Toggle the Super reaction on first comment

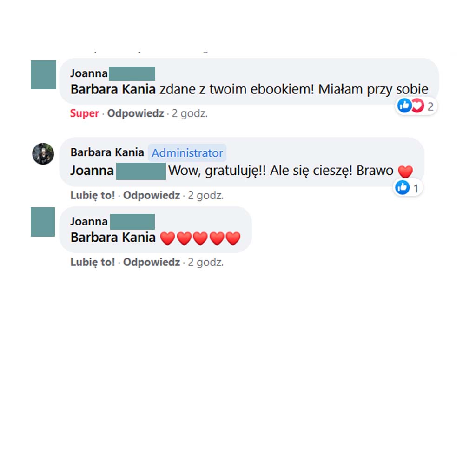click(85, 113)
